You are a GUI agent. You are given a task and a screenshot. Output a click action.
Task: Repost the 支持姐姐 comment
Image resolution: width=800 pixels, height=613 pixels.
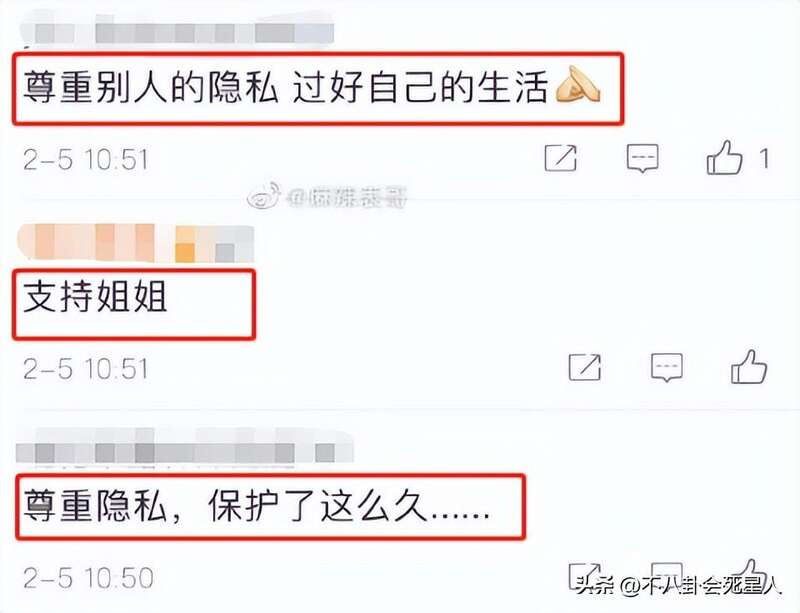585,367
